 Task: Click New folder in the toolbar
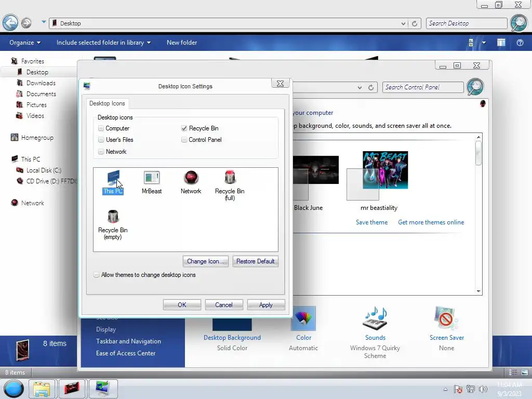coord(182,43)
